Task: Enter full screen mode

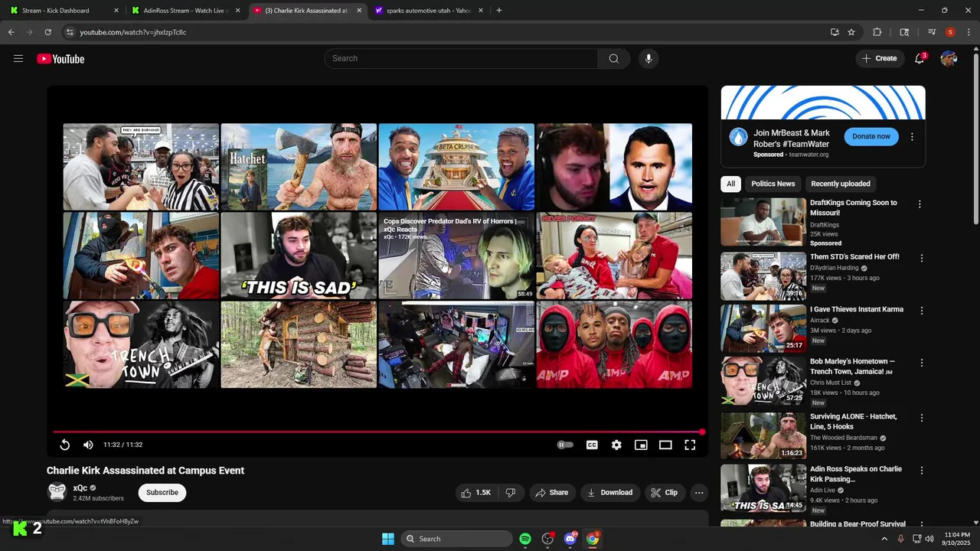Action: 690,445
